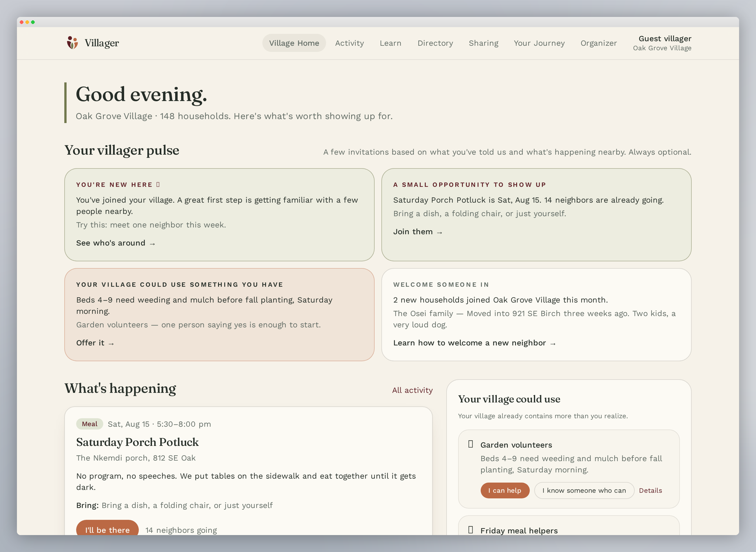The image size is (756, 552).
Task: Select the Sharing nav item
Action: coord(483,43)
